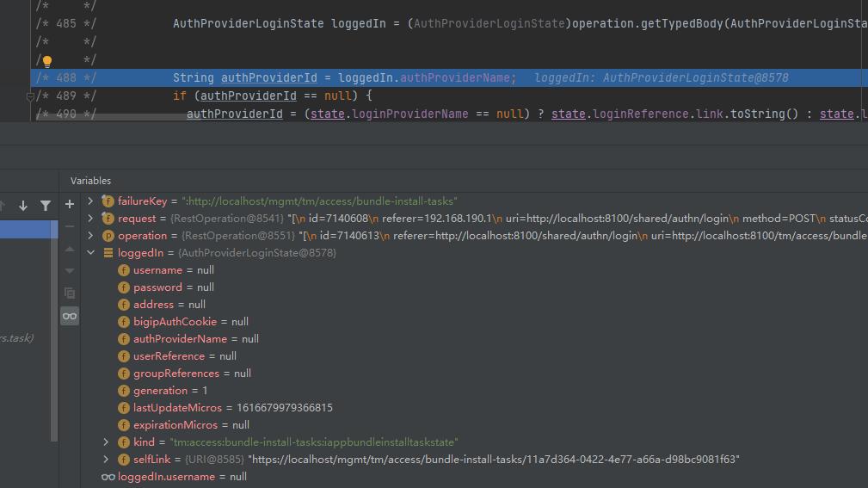Click the authProviderName field icon

[x=123, y=338]
